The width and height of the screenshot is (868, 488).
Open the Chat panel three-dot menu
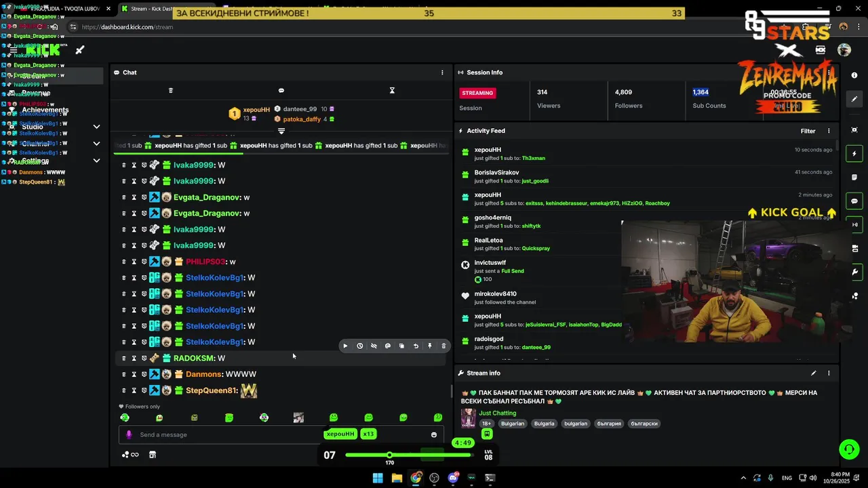point(442,73)
